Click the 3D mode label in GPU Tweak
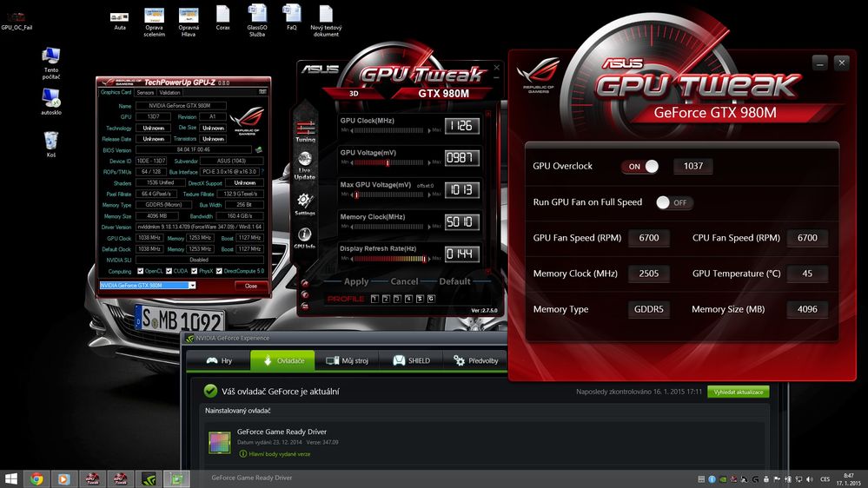Screen dimensions: 868x488 coord(354,93)
